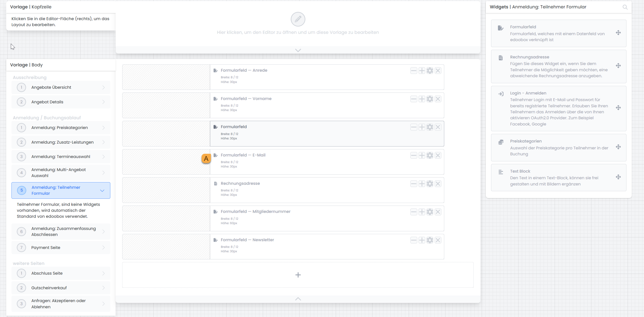Screen dimensions: 644x317
Task: Collapse Anmeldung: Teilnehmer Formular section
Action: pos(102,190)
